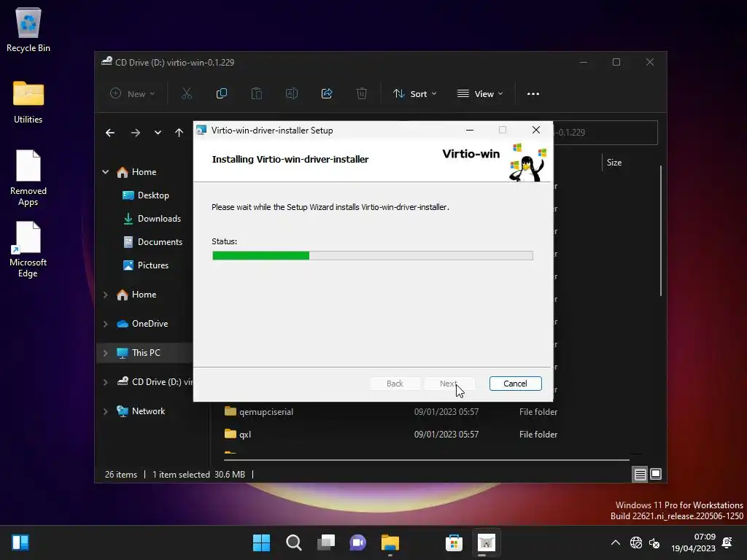Click the Size column header

point(614,163)
